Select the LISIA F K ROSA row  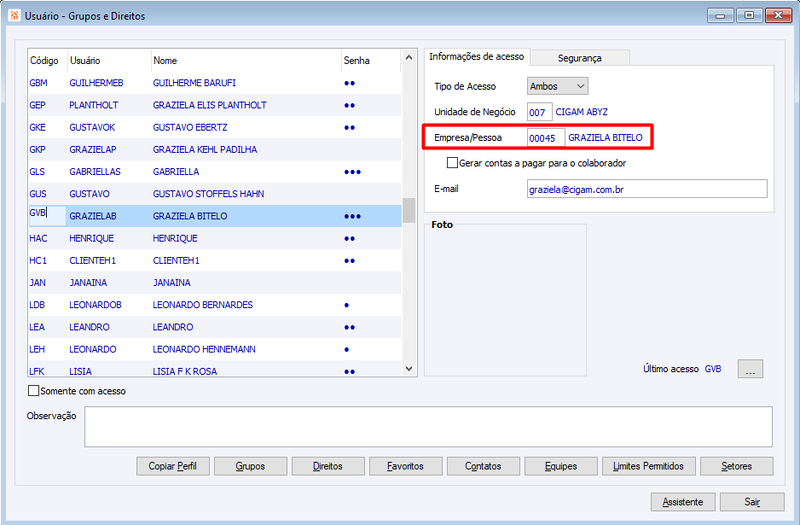pyautogui.click(x=215, y=370)
